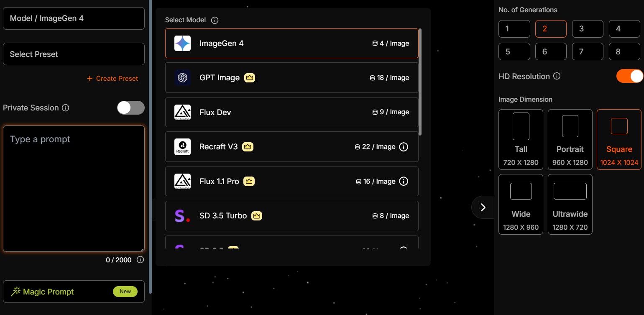Click the info icon next to Private Session
Image resolution: width=644 pixels, height=315 pixels.
tap(65, 108)
